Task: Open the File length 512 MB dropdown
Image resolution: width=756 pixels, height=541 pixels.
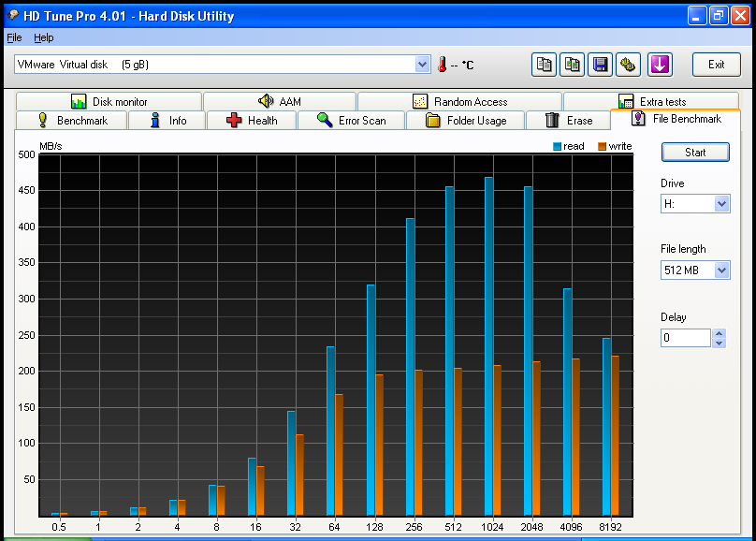Action: click(x=721, y=270)
